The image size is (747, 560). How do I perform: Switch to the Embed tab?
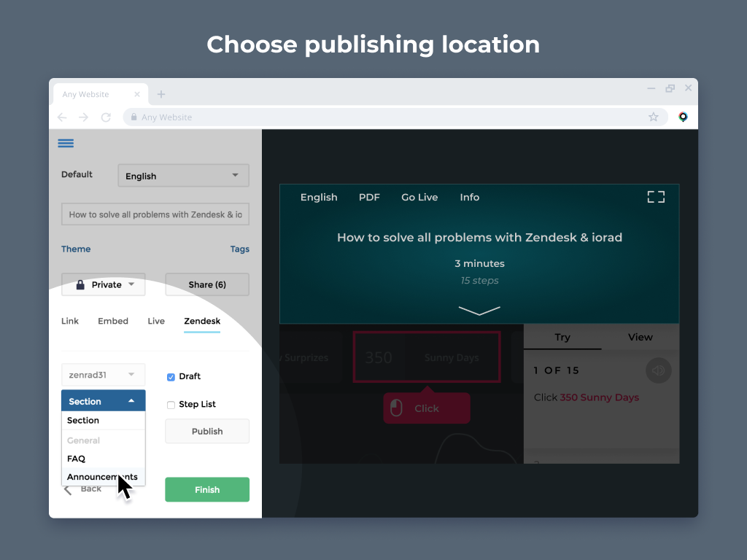[113, 322]
